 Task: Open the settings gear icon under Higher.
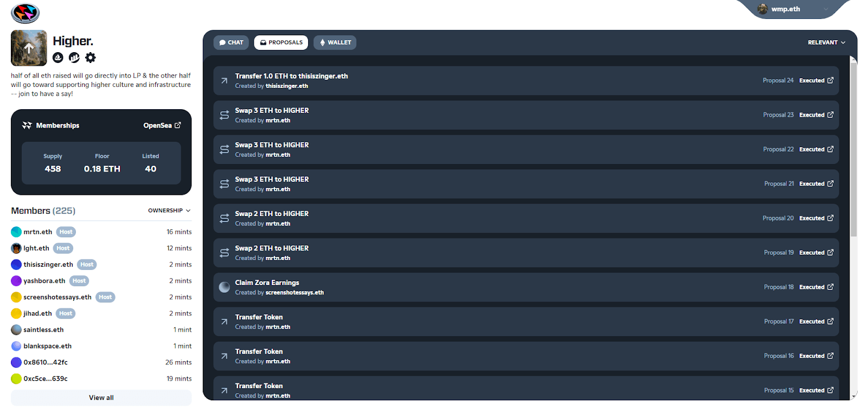[91, 58]
